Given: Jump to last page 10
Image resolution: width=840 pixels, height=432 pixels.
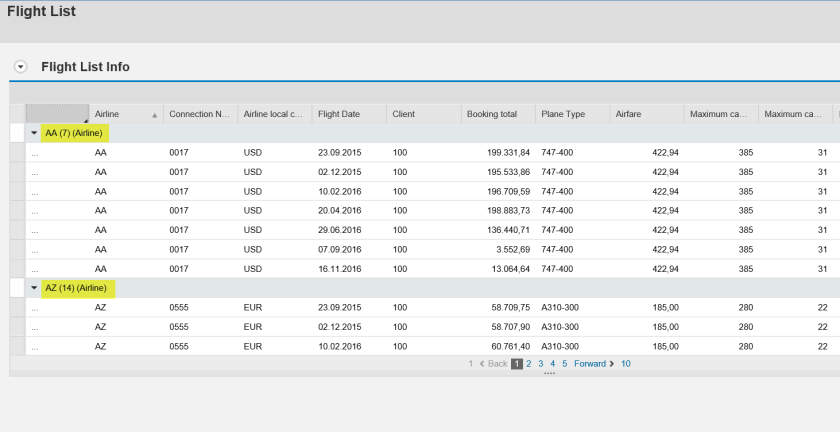Looking at the screenshot, I should pos(625,364).
